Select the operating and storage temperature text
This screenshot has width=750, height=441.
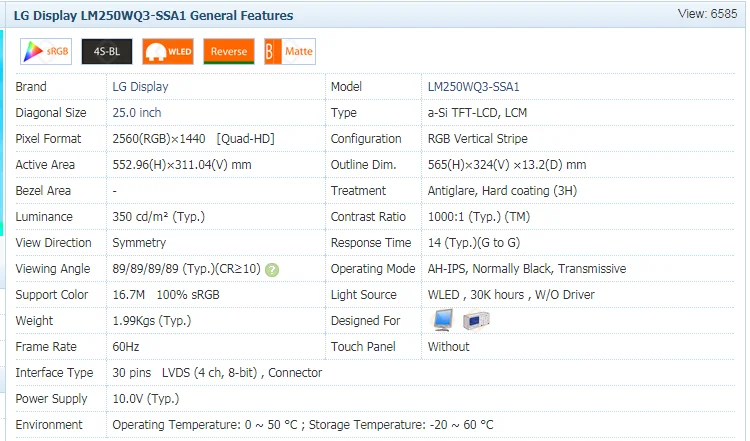click(303, 424)
